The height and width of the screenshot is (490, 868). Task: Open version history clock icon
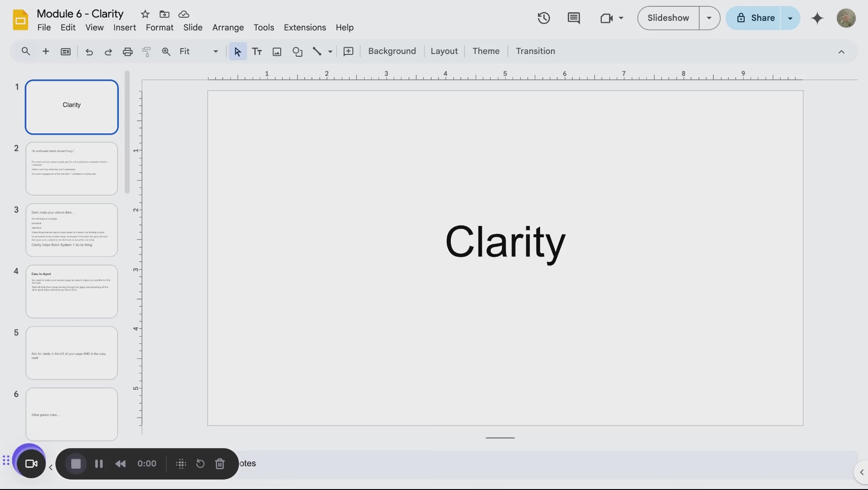tap(543, 18)
